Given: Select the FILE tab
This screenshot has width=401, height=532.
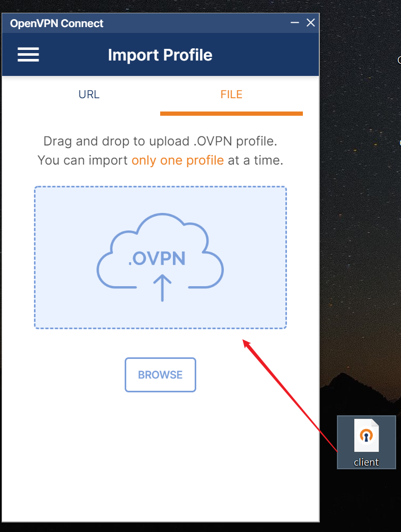Looking at the screenshot, I should pos(231,95).
